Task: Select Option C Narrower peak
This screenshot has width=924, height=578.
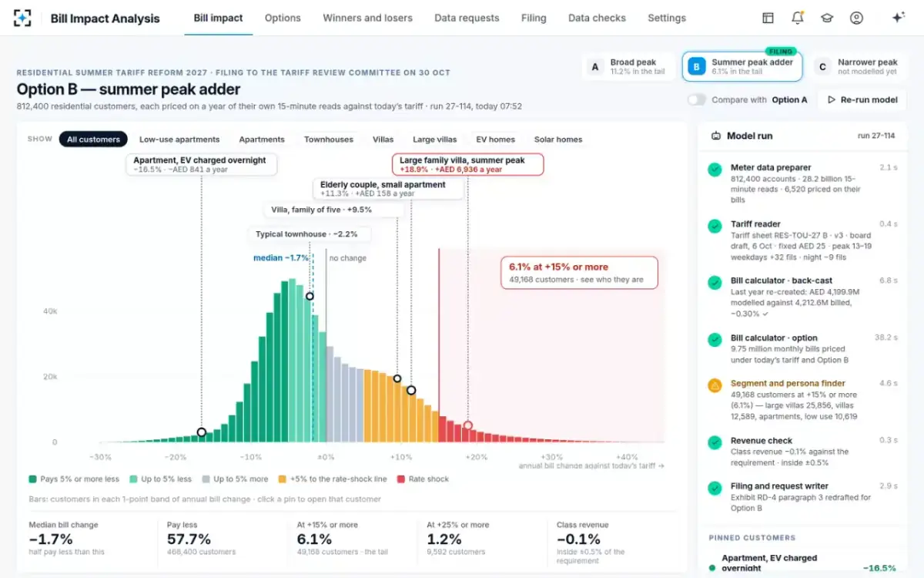Action: click(x=857, y=67)
